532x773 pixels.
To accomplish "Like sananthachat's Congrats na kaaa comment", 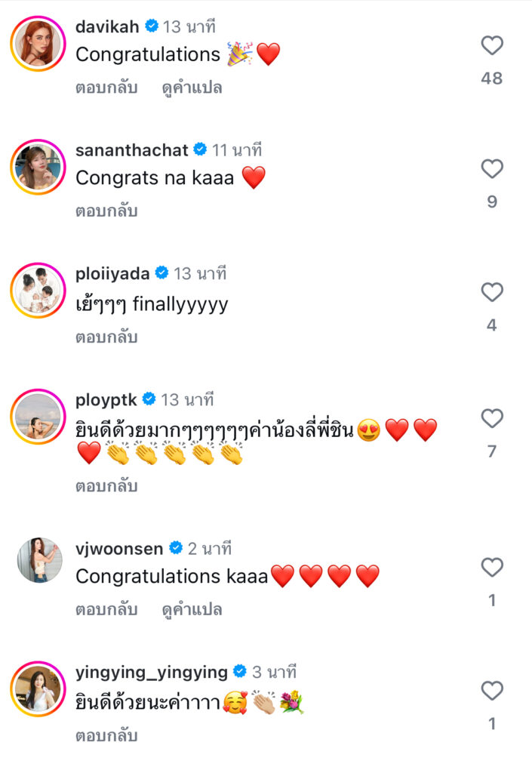I will (492, 170).
